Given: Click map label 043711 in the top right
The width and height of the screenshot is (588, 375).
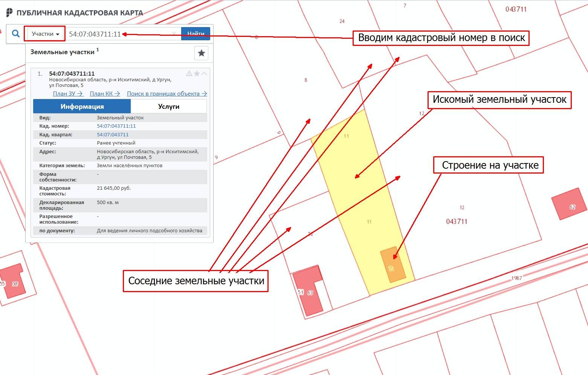Looking at the screenshot, I should pos(516,9).
